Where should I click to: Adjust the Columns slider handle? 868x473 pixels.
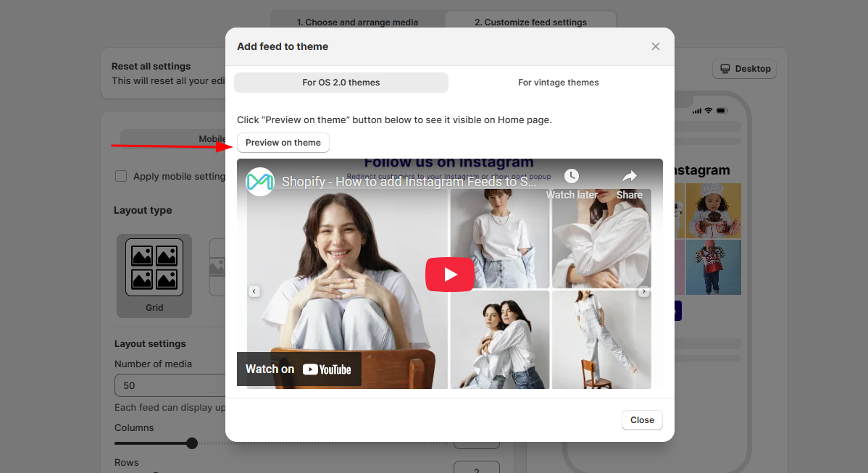point(192,443)
